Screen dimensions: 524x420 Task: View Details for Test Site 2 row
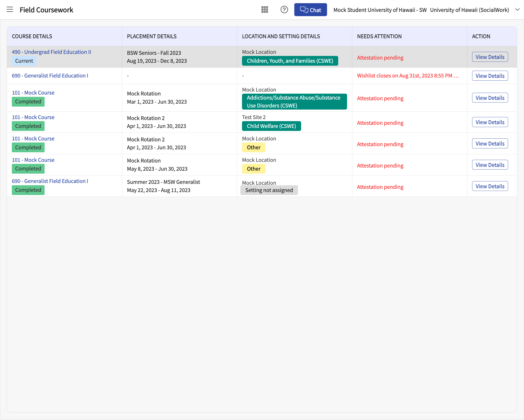click(490, 122)
